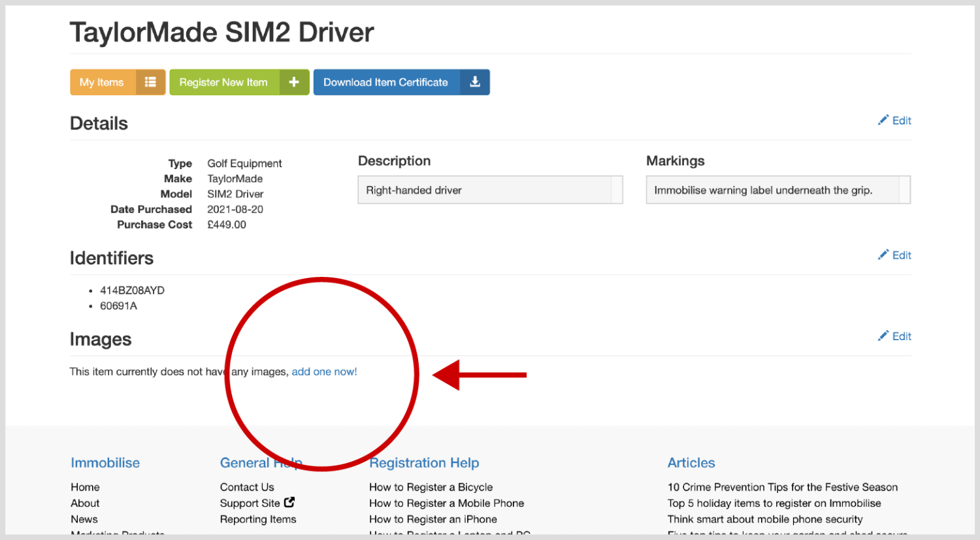This screenshot has height=540, width=980.
Task: Open How to Register a Mobile Phone
Action: (x=446, y=503)
